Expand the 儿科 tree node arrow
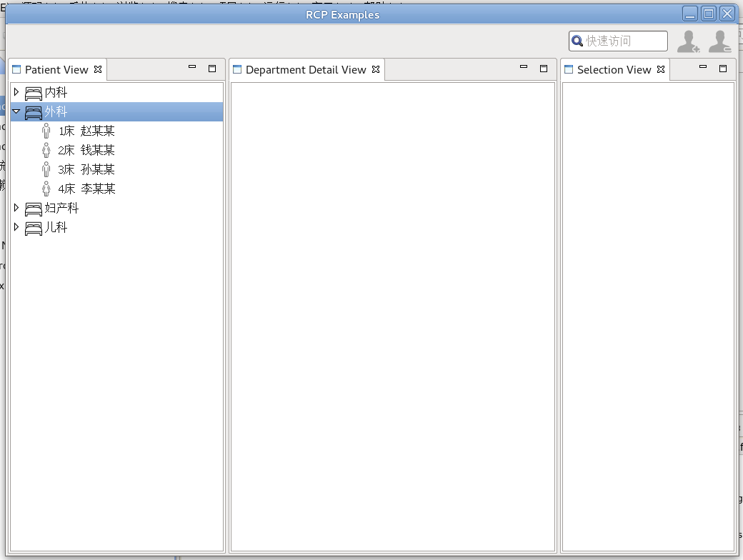 point(16,227)
